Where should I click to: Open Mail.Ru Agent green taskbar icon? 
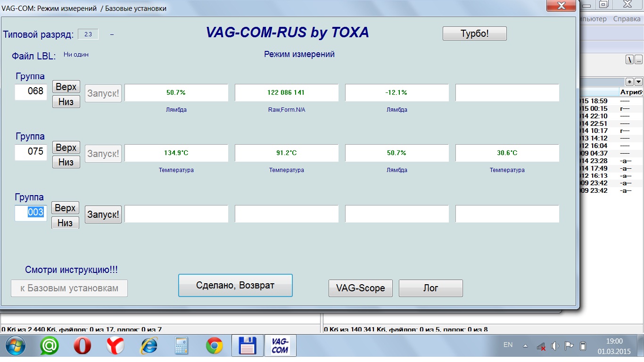tap(49, 346)
